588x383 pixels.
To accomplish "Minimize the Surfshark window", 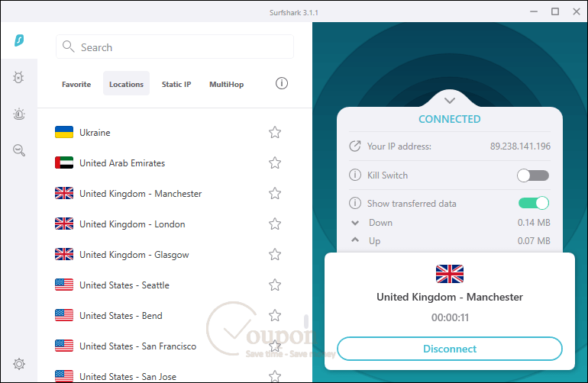I will 534,12.
